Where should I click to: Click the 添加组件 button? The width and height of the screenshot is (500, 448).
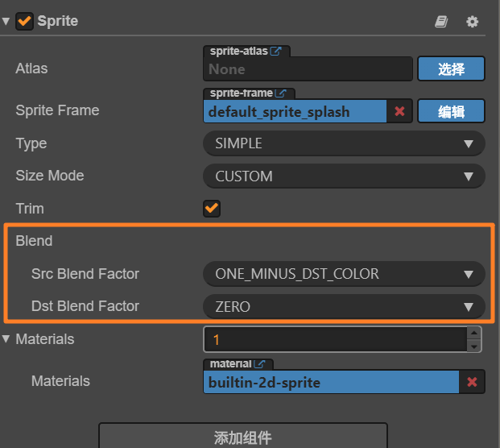click(x=242, y=438)
